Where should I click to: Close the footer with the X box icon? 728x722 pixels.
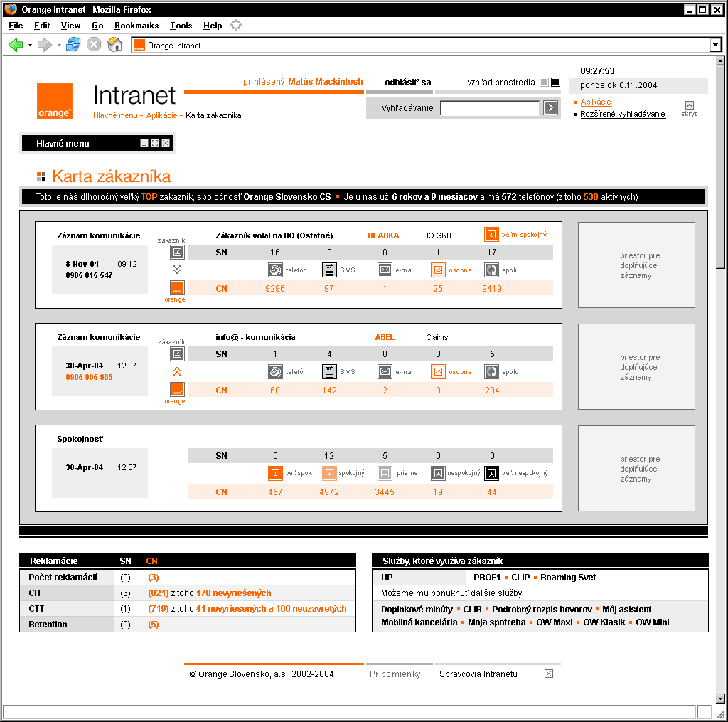(549, 674)
